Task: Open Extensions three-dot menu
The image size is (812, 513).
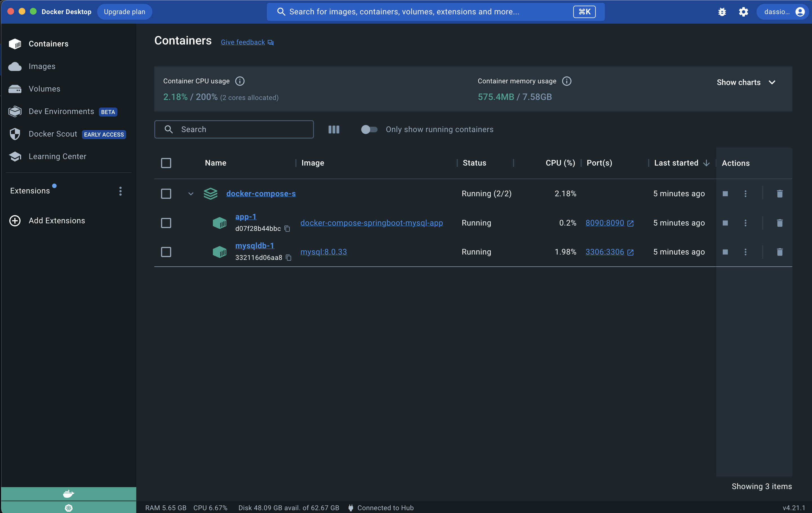Action: [x=121, y=191]
